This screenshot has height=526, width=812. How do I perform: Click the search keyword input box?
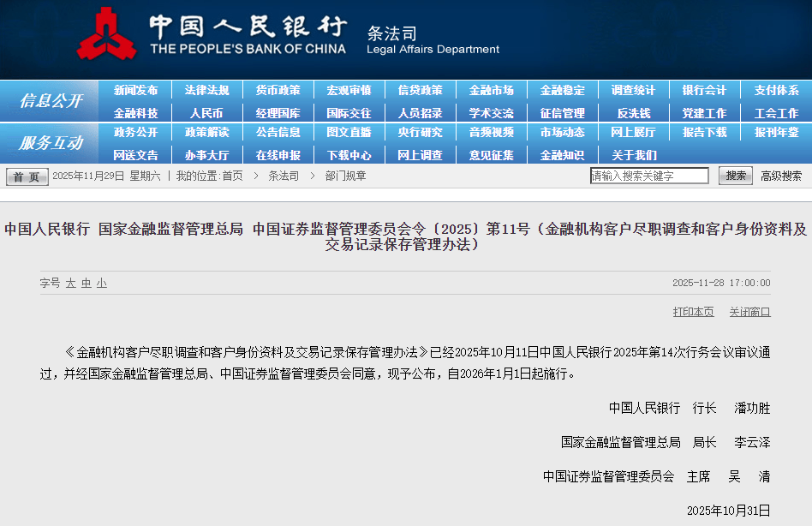click(651, 175)
